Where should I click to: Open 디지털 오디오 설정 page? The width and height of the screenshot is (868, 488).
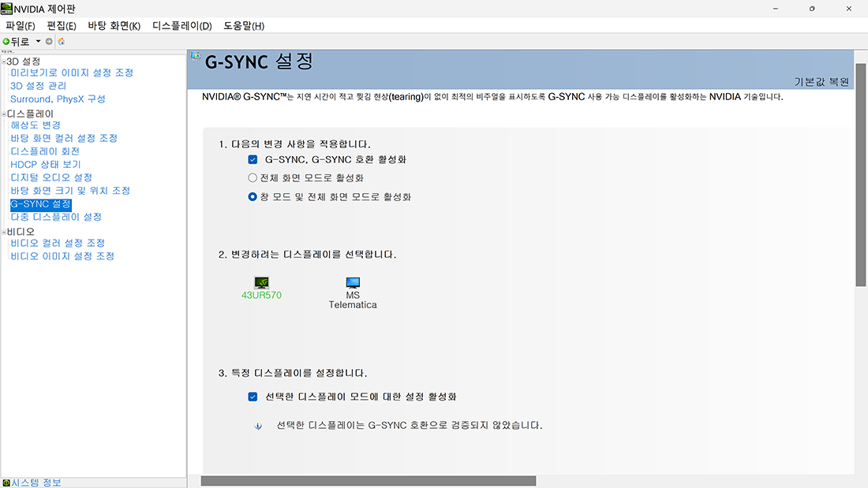[51, 177]
